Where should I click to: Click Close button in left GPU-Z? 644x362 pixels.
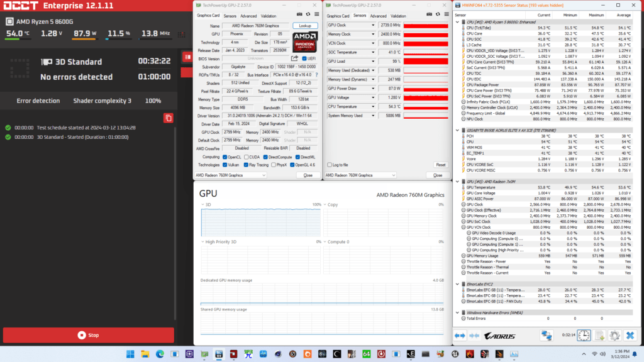308,175
